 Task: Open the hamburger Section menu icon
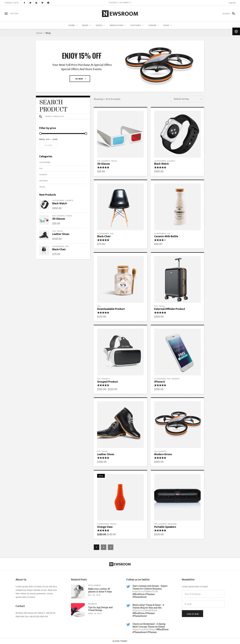pyautogui.click(x=6, y=13)
